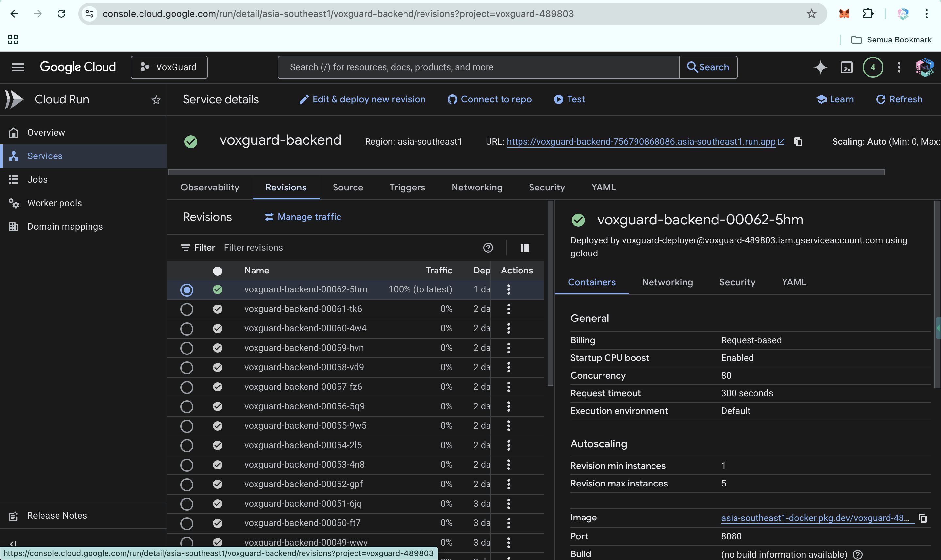Image resolution: width=941 pixels, height=560 pixels.
Task: Copy the service URL to clipboard
Action: 798,142
